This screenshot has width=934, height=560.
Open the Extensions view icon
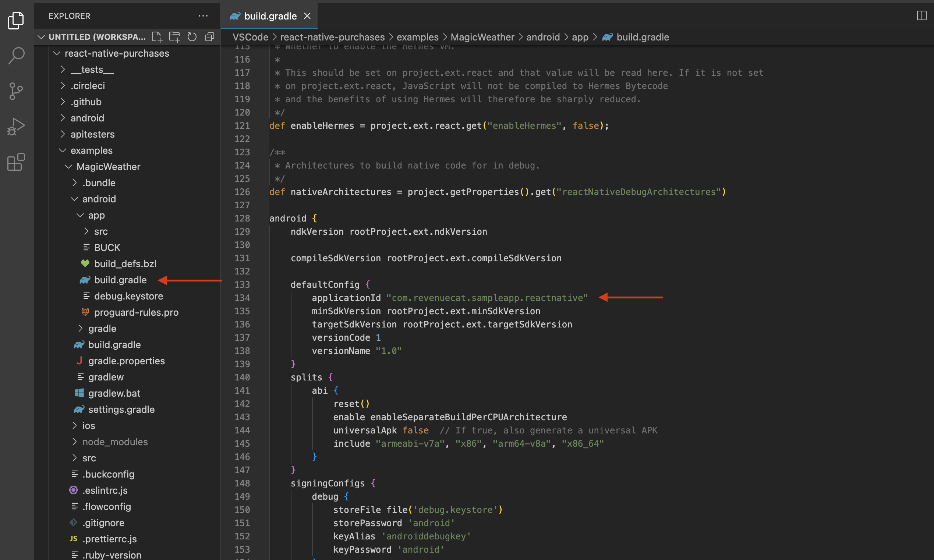point(16,162)
